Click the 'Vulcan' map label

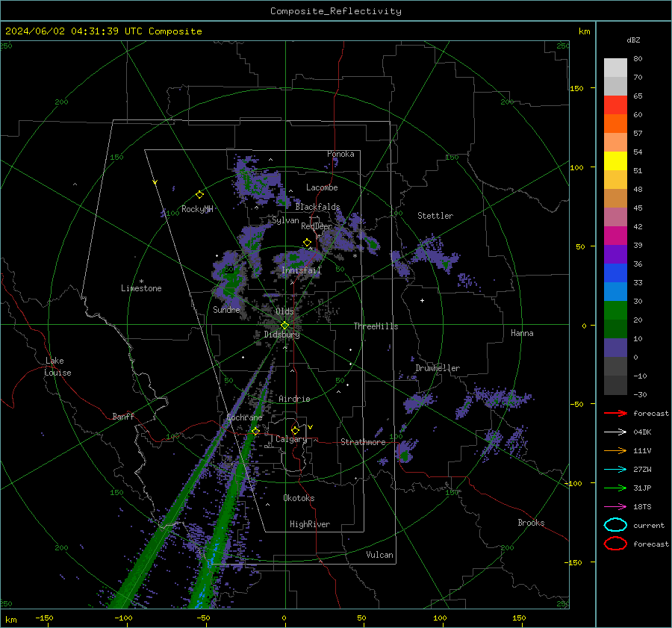(x=380, y=555)
